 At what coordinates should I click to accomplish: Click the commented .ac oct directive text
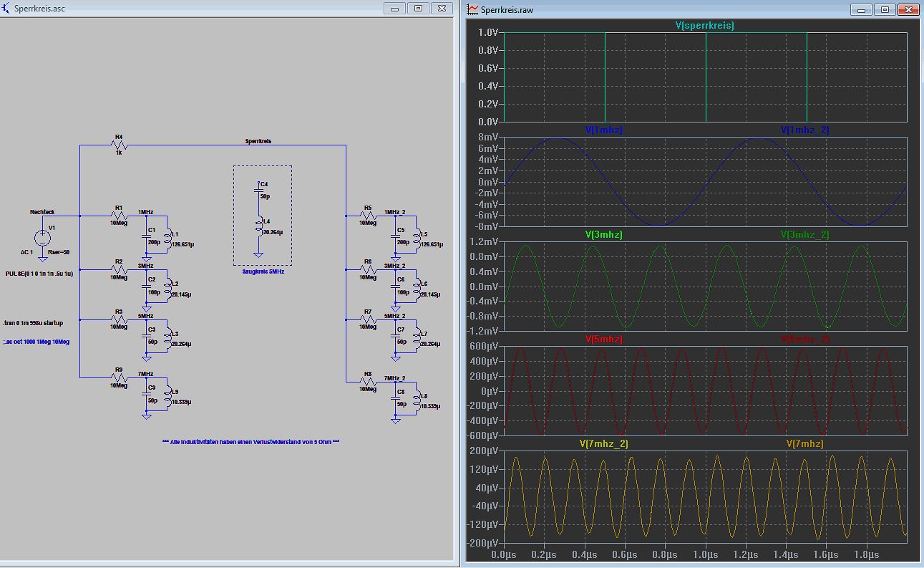37,342
